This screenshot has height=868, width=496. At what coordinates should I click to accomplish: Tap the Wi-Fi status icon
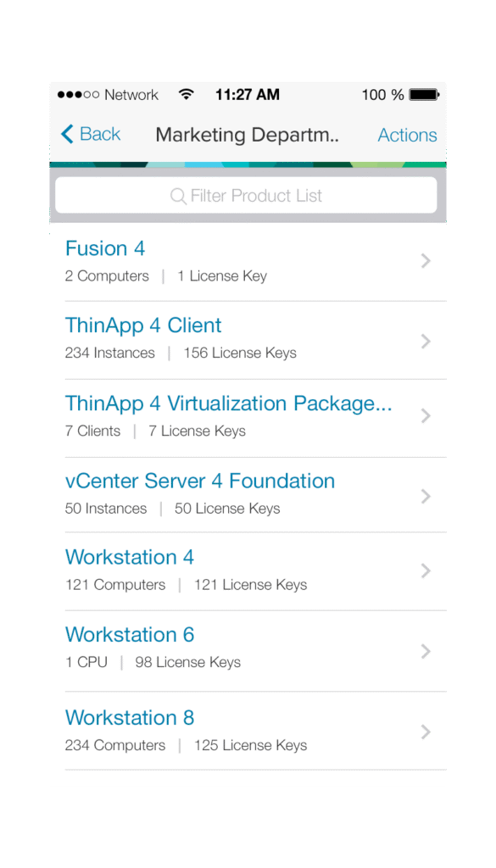pos(187,95)
